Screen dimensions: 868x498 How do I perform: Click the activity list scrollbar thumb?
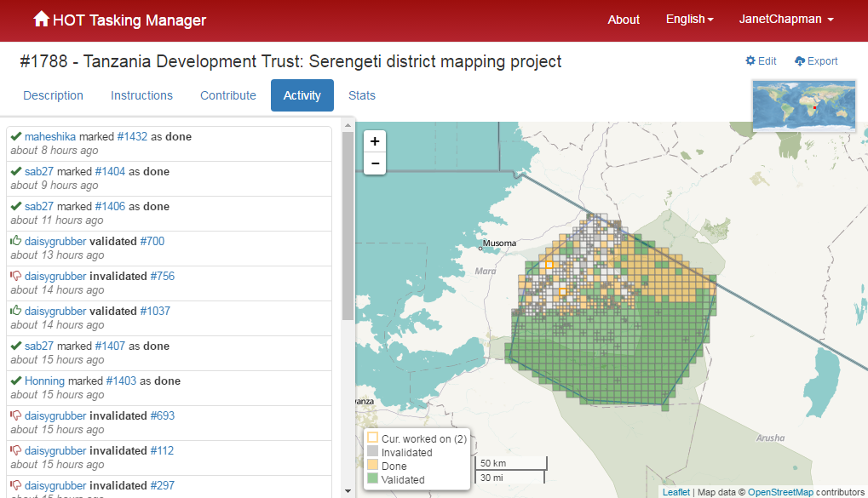[348, 226]
